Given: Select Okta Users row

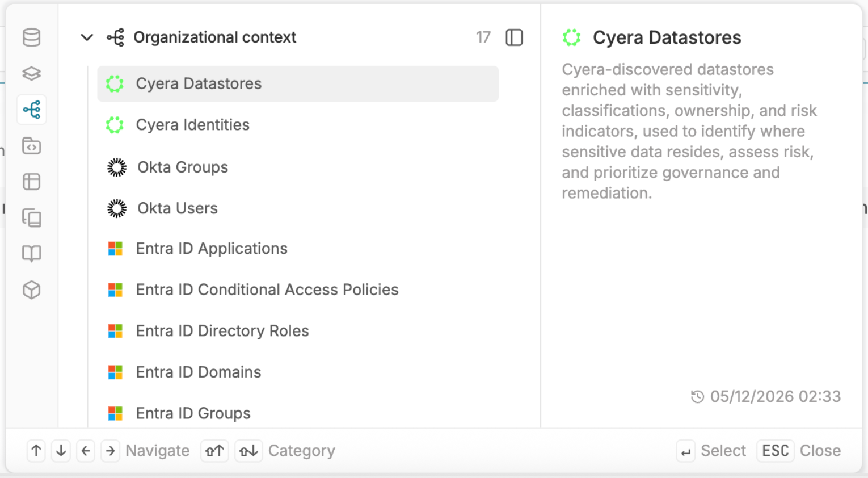Looking at the screenshot, I should pyautogui.click(x=298, y=208).
